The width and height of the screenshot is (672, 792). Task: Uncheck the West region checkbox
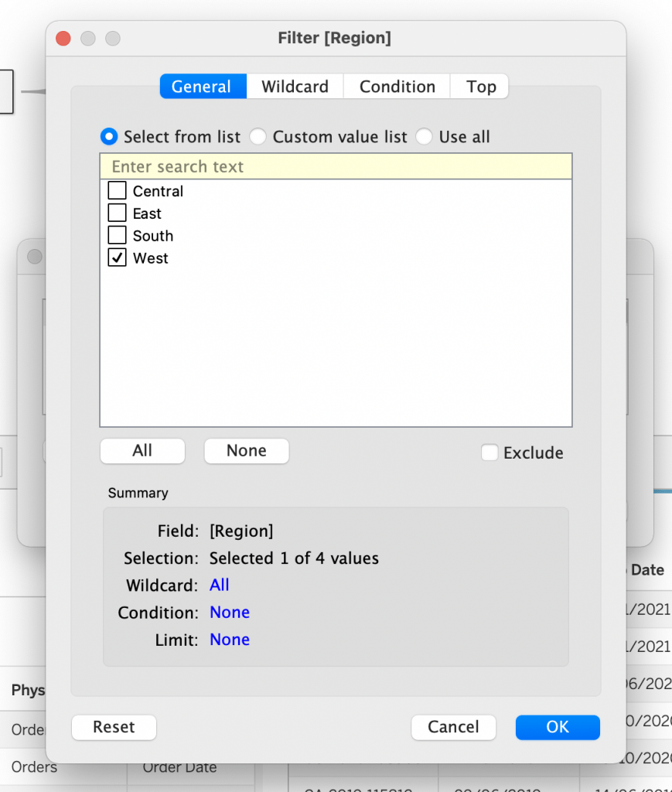pyautogui.click(x=118, y=258)
